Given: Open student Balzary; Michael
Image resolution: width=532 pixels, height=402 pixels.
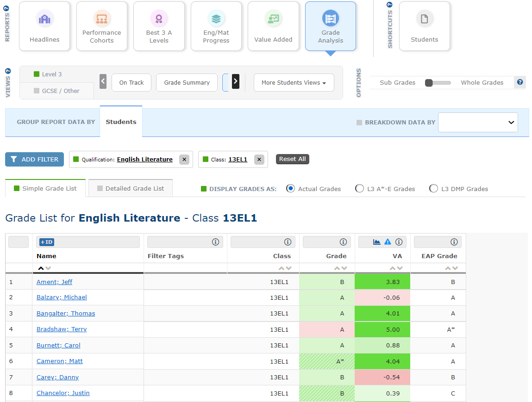Looking at the screenshot, I should [x=62, y=297].
